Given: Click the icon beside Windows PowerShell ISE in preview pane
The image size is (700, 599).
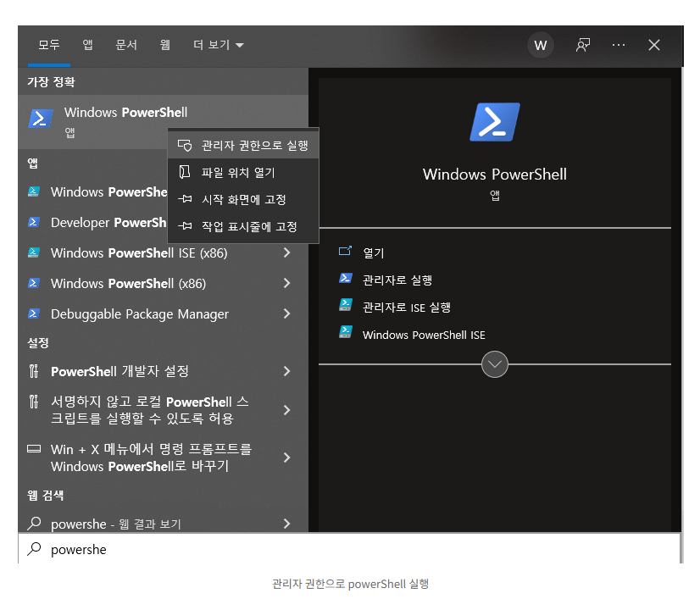Looking at the screenshot, I should pos(346,332).
